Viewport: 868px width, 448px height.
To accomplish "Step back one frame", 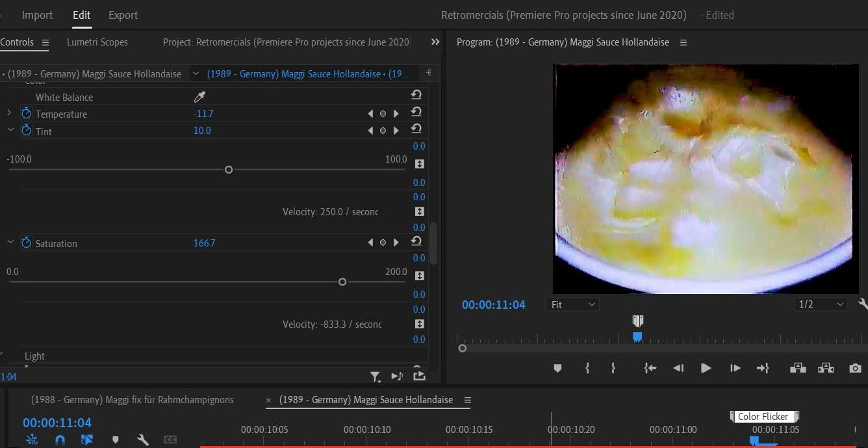I will (x=678, y=368).
